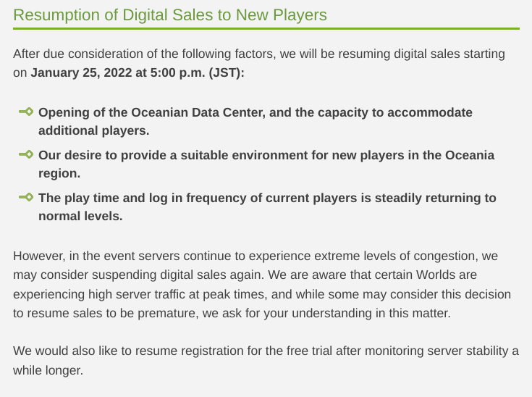This screenshot has height=397, width=532.
Task: Click the text 'while longer.'
Action: (48, 370)
